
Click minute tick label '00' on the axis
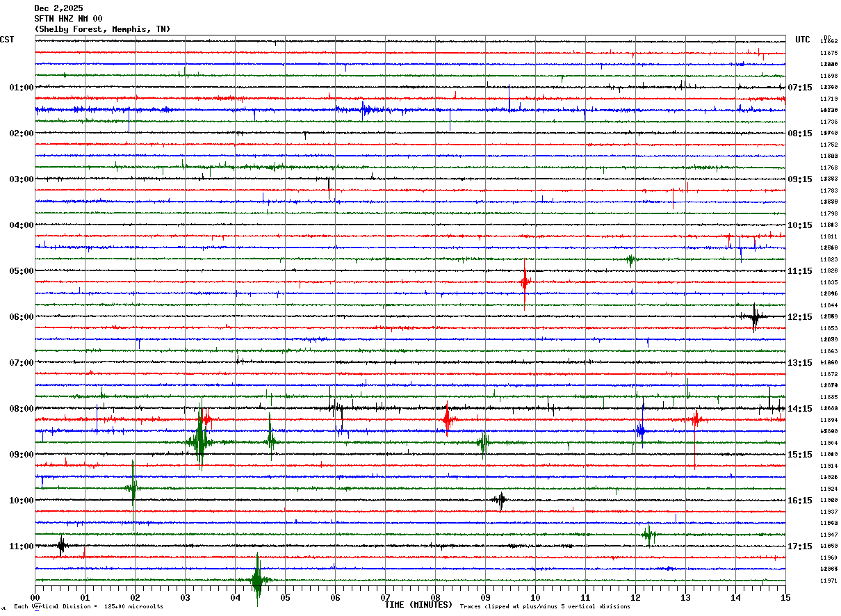[35, 597]
